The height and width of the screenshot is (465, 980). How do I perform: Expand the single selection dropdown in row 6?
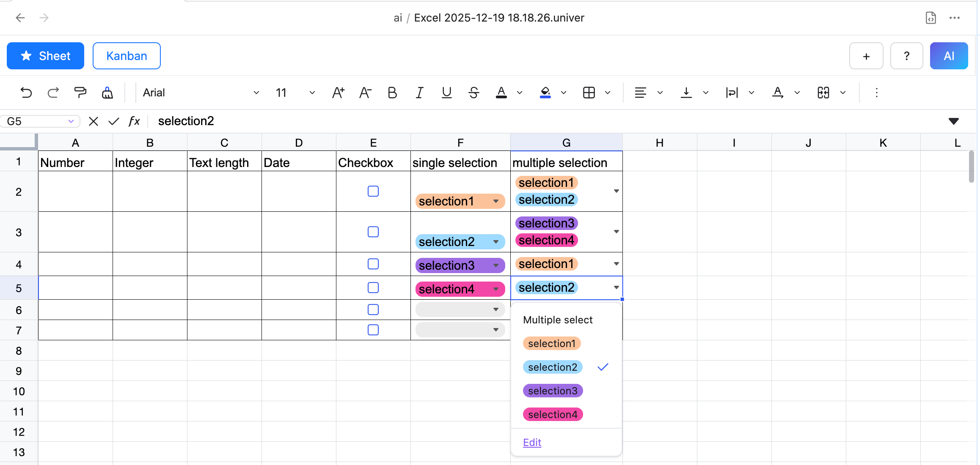point(496,309)
